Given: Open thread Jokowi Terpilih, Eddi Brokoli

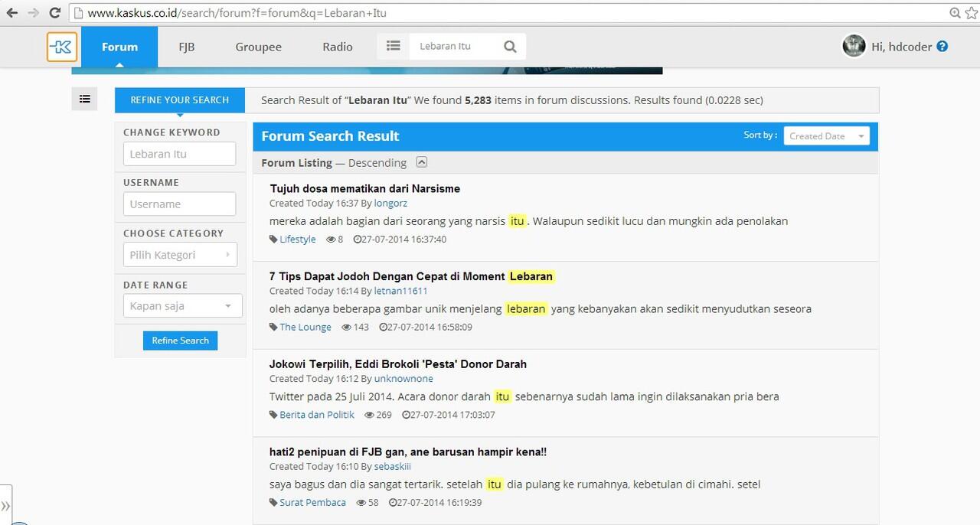Looking at the screenshot, I should click(x=398, y=364).
